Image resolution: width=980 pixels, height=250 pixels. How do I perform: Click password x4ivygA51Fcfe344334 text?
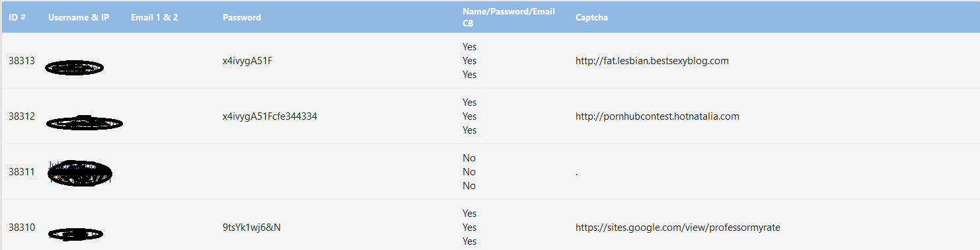click(270, 116)
